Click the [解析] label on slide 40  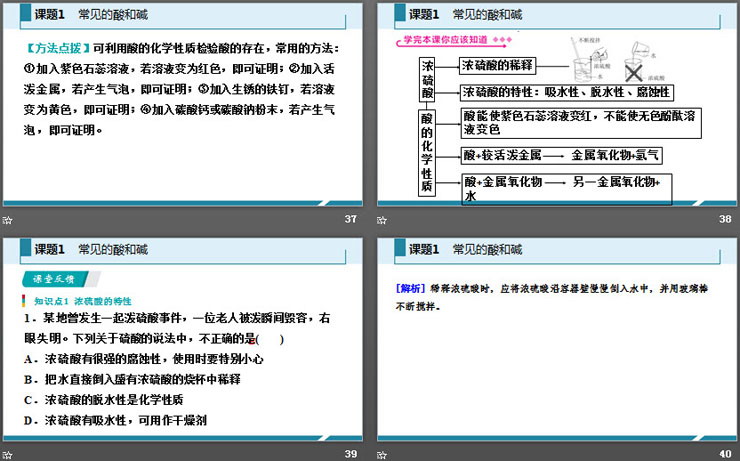[411, 289]
